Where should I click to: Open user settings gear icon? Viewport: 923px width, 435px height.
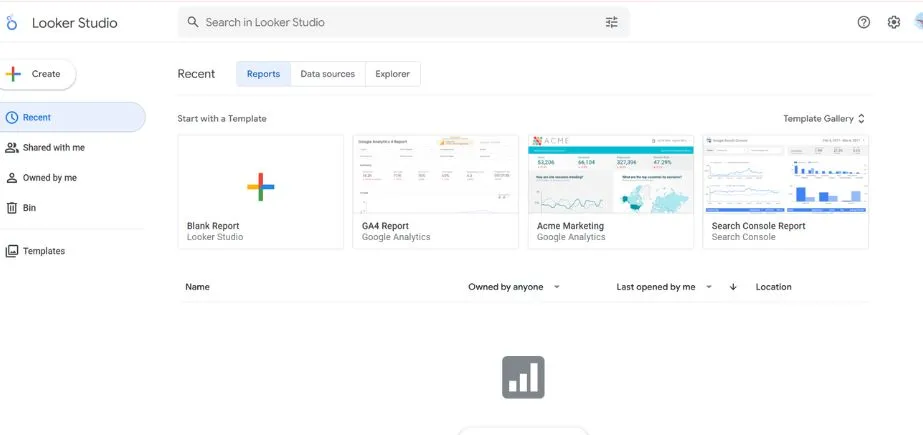894,22
